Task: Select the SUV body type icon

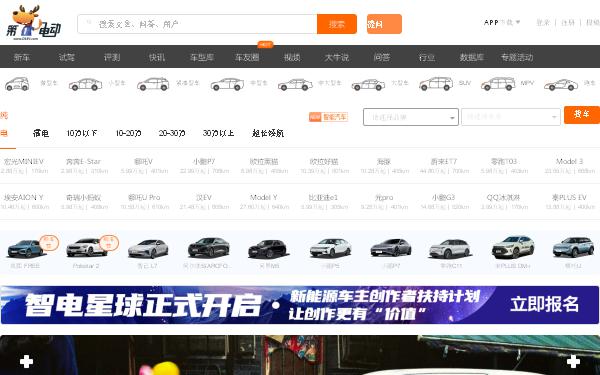Action: [x=436, y=84]
